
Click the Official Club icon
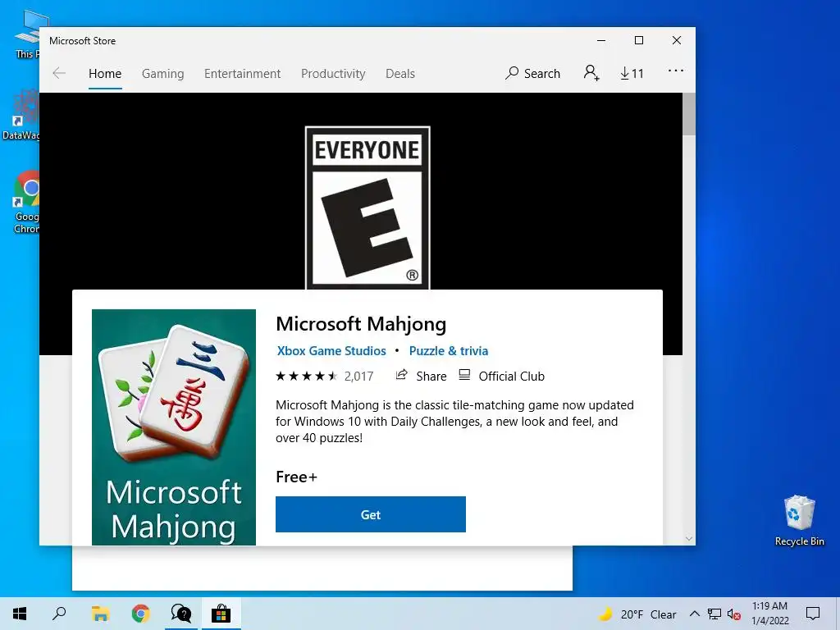click(x=464, y=375)
